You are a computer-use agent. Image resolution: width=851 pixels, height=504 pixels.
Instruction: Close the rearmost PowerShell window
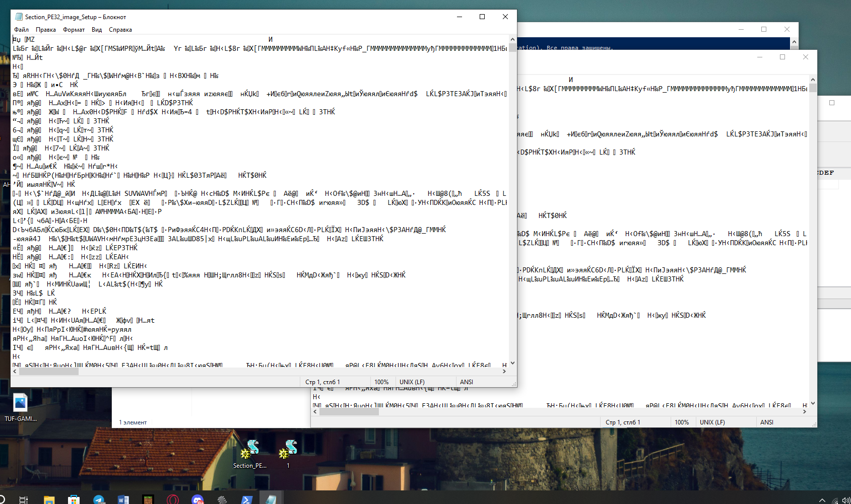tap(787, 29)
